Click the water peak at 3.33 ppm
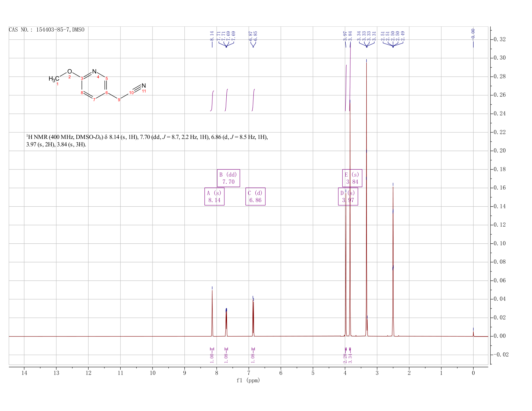Viewport: 532px width, 411px height. pos(367,200)
